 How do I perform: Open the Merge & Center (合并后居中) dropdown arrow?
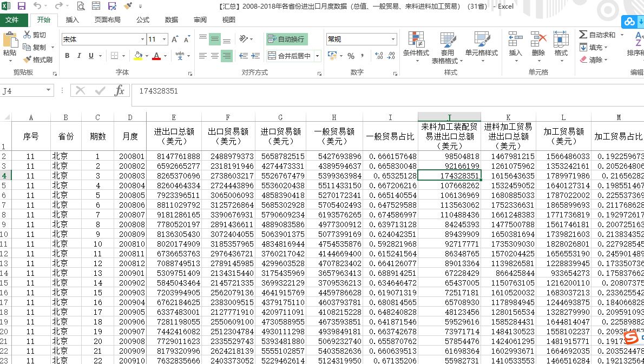(318, 56)
